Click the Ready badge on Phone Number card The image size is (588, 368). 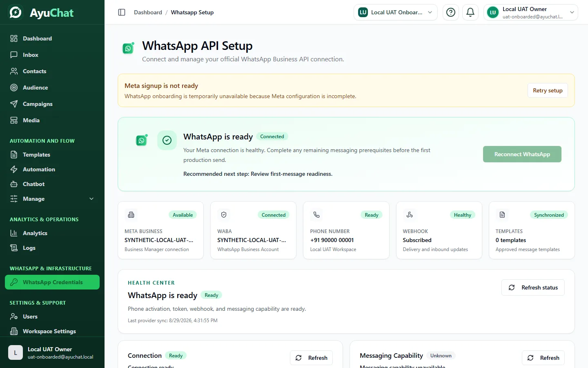click(372, 215)
